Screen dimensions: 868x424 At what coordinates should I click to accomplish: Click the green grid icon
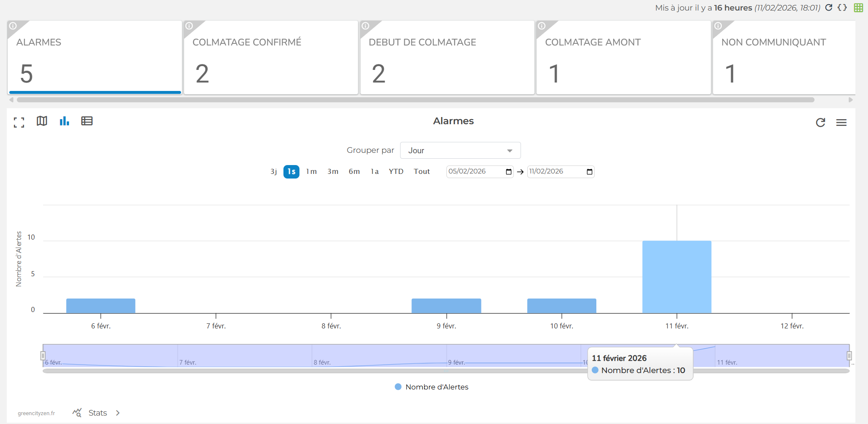click(858, 8)
